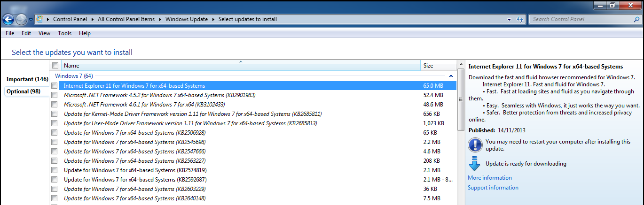Screen dimensions: 644x205
Task: Click the Search Control Panel field
Action: (x=581, y=19)
